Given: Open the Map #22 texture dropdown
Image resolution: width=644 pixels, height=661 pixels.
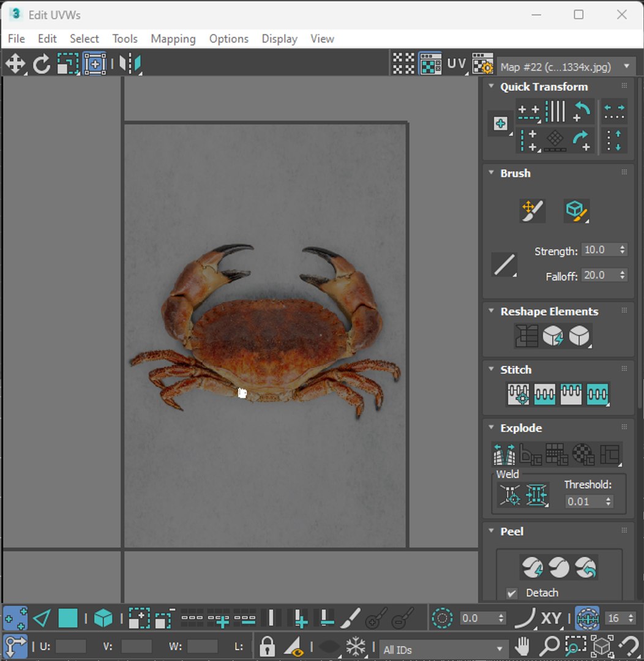Looking at the screenshot, I should (x=566, y=67).
